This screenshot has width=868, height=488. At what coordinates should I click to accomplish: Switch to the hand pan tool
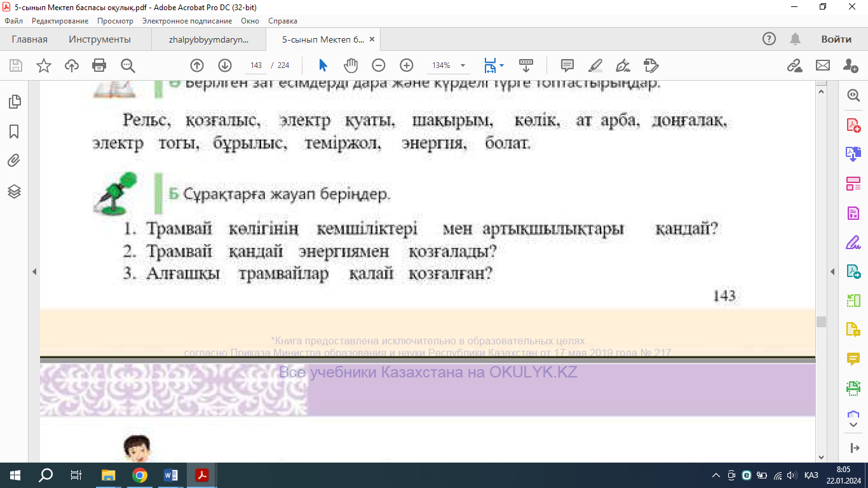tap(351, 65)
